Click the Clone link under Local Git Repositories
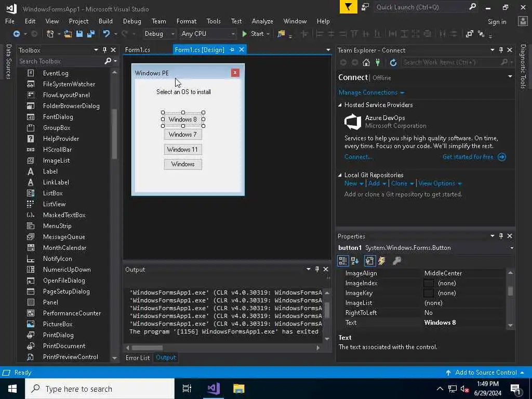 point(399,183)
